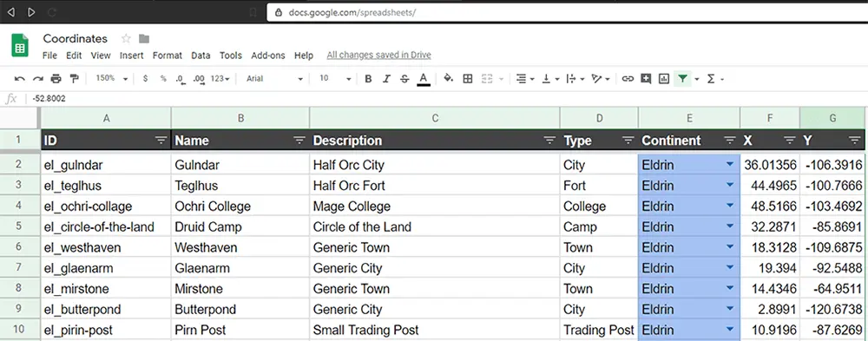This screenshot has height=341, width=868.
Task: Open the Help menu
Action: (x=304, y=56)
